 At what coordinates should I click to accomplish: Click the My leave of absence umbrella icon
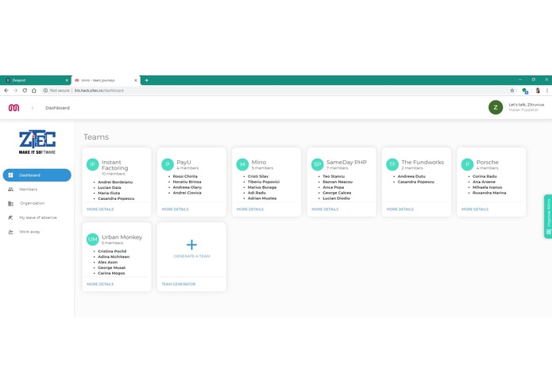coord(10,217)
